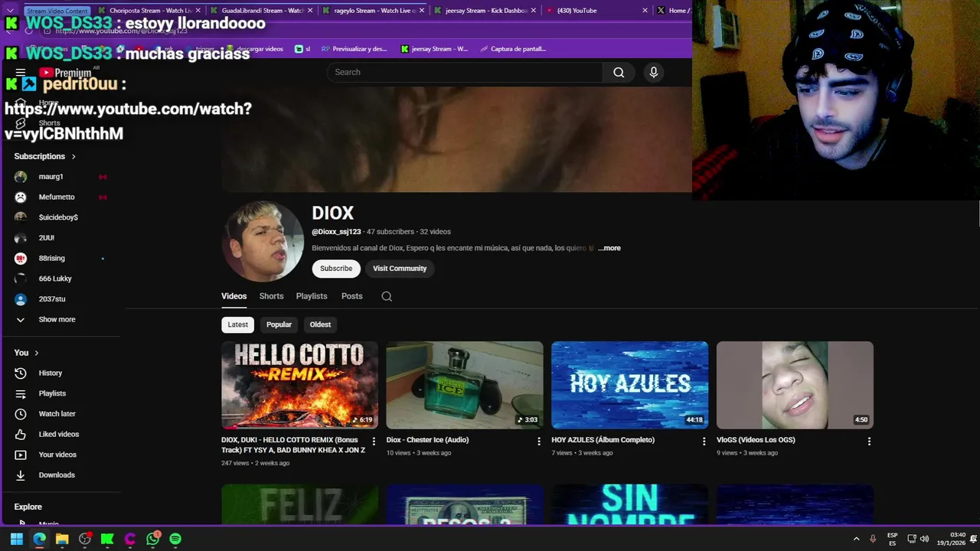Image resolution: width=980 pixels, height=551 pixels.
Task: Open Windows Start menu
Action: coord(17,539)
